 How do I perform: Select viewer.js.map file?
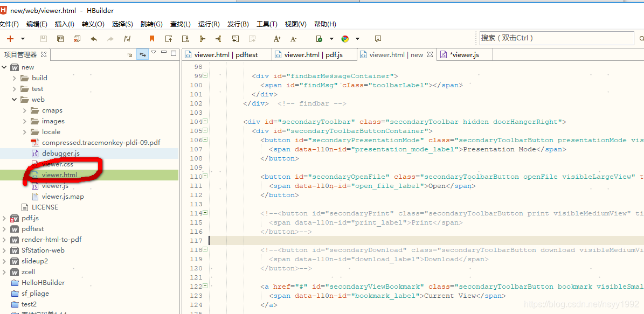63,196
